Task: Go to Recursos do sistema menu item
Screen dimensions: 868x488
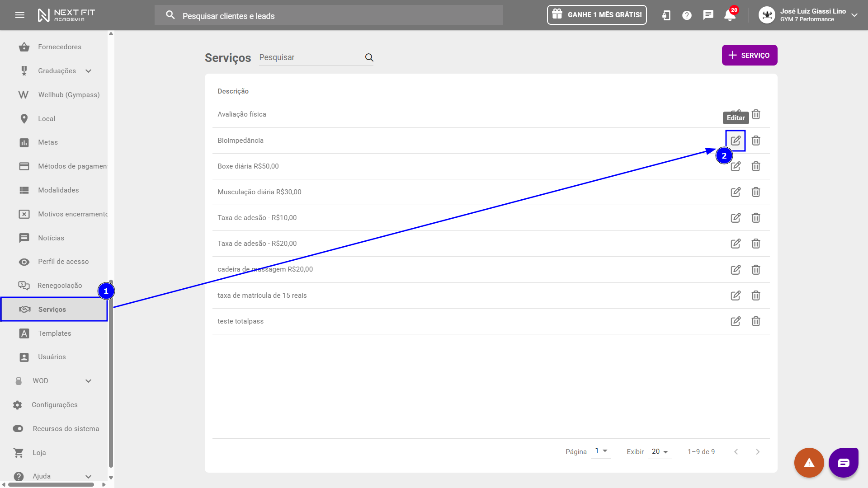Action: 66,429
